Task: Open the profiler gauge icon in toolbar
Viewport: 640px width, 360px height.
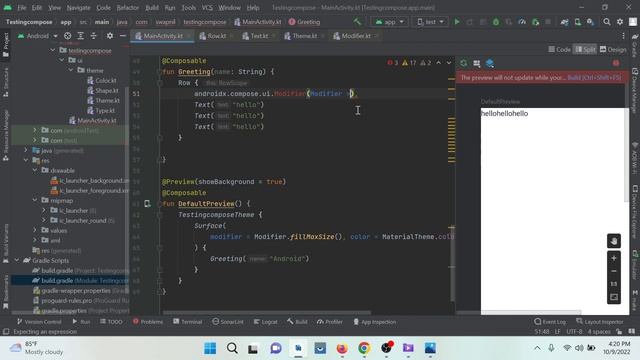Action: tap(522, 22)
